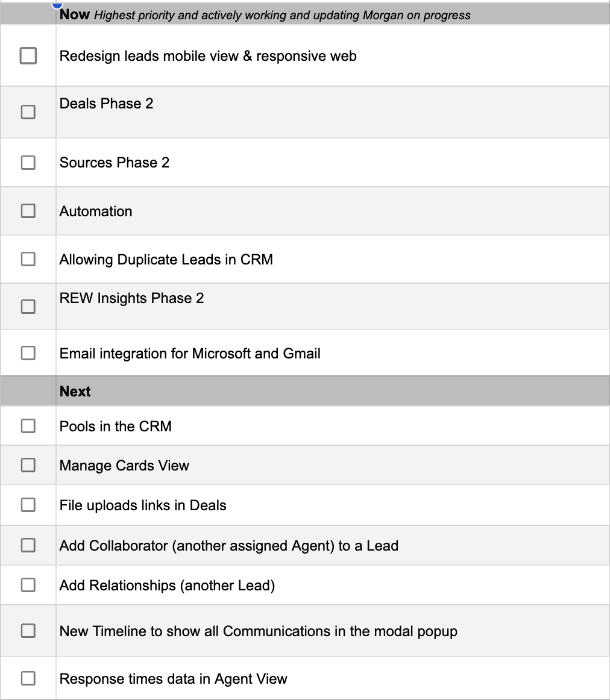610x700 pixels.
Task: Check the Manage Cards View checkbox
Action: (28, 465)
